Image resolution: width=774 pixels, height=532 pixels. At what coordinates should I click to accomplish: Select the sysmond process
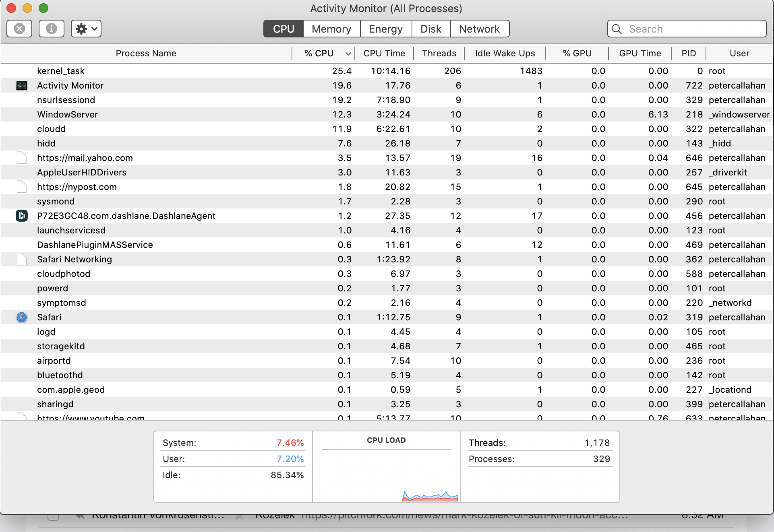(387, 201)
